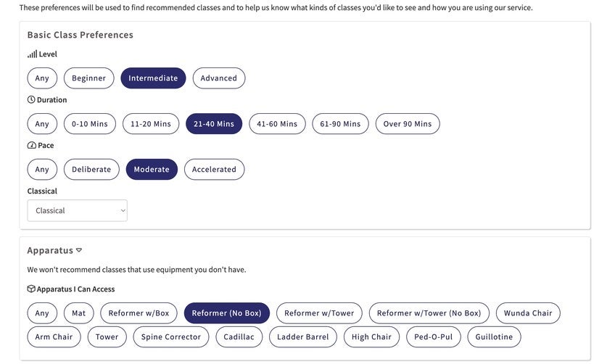Pick the 41-60 Mins duration
The width and height of the screenshot is (615, 364).
pos(277,124)
